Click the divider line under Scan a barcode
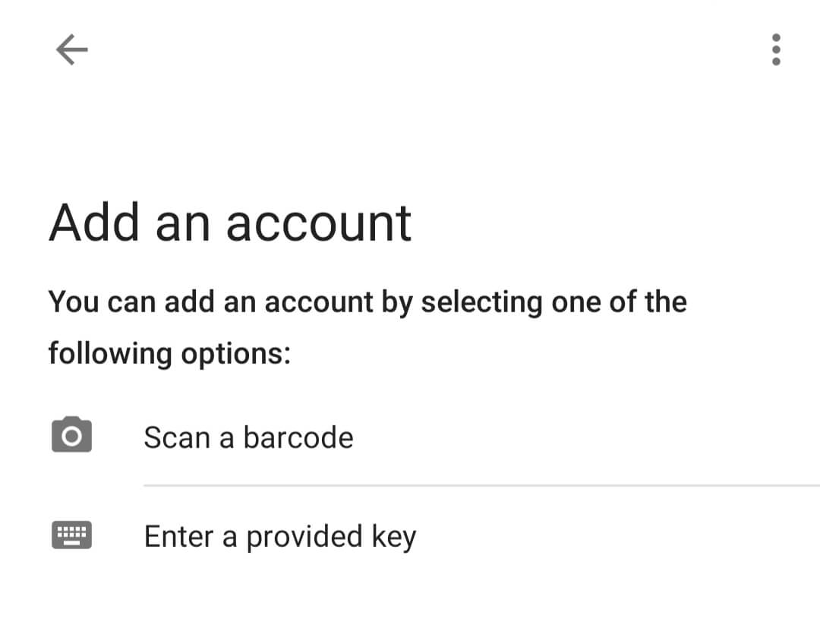Viewport: 820px width, 644px height. pos(481,485)
